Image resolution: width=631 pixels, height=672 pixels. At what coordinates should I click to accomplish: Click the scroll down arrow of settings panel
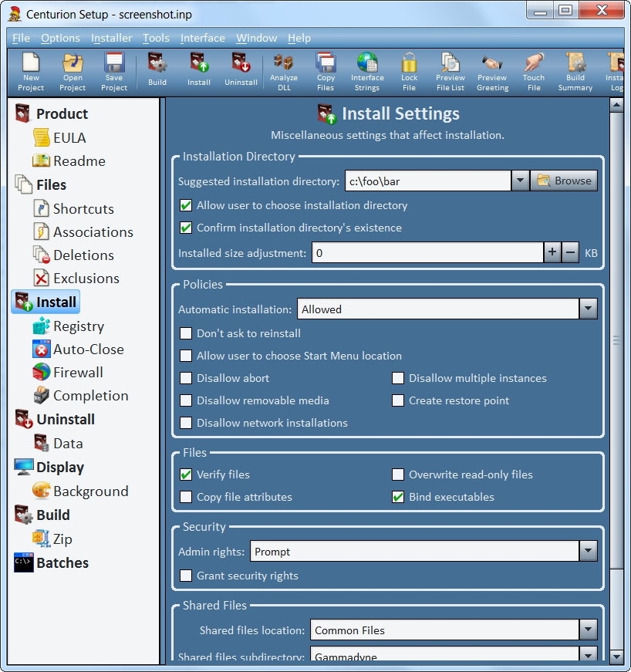tap(616, 656)
